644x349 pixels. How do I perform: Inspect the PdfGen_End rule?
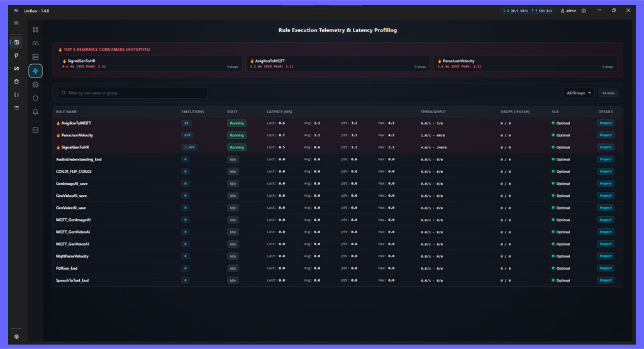click(606, 268)
